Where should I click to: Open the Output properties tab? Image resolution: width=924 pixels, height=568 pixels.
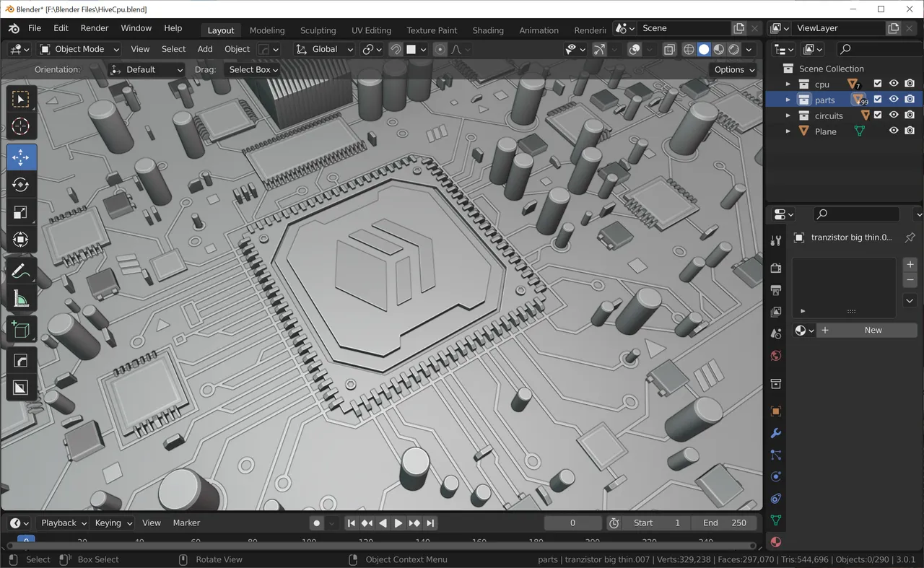click(x=776, y=290)
